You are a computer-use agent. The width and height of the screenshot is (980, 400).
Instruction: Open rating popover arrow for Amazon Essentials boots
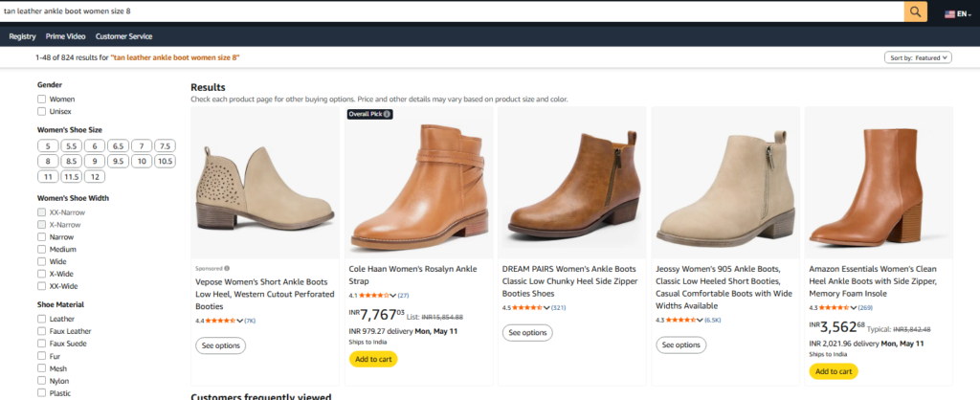tap(854, 308)
